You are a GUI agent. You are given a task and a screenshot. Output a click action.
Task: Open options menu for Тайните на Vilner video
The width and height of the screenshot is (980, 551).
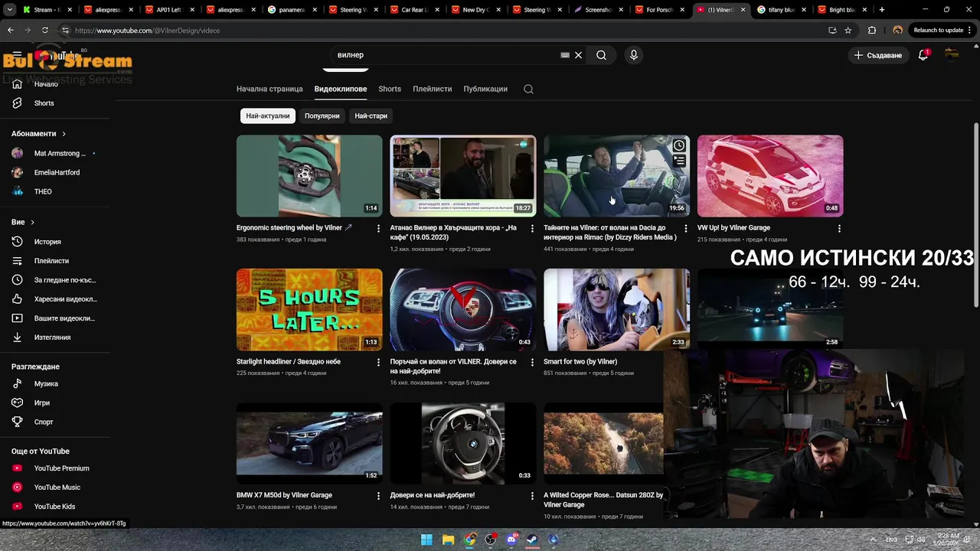click(x=685, y=229)
